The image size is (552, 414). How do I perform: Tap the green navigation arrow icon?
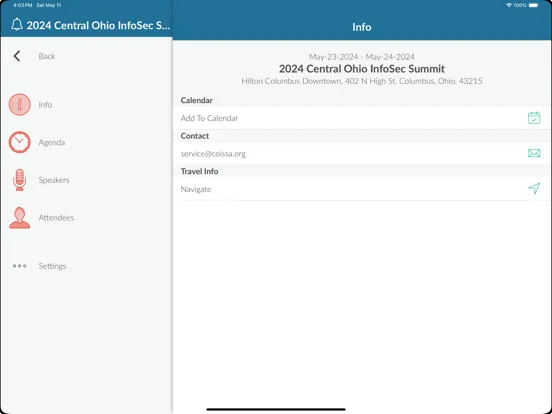tap(534, 188)
